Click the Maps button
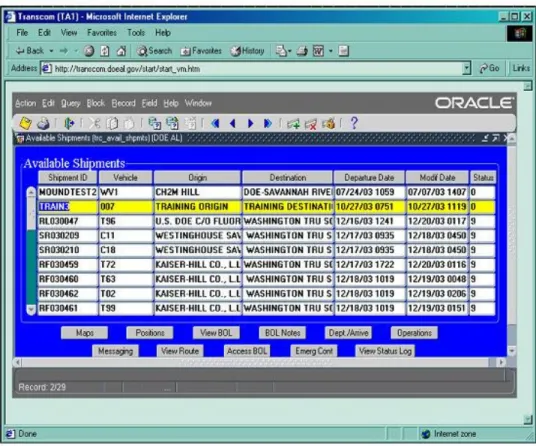This screenshot has width=536, height=446. (x=84, y=333)
